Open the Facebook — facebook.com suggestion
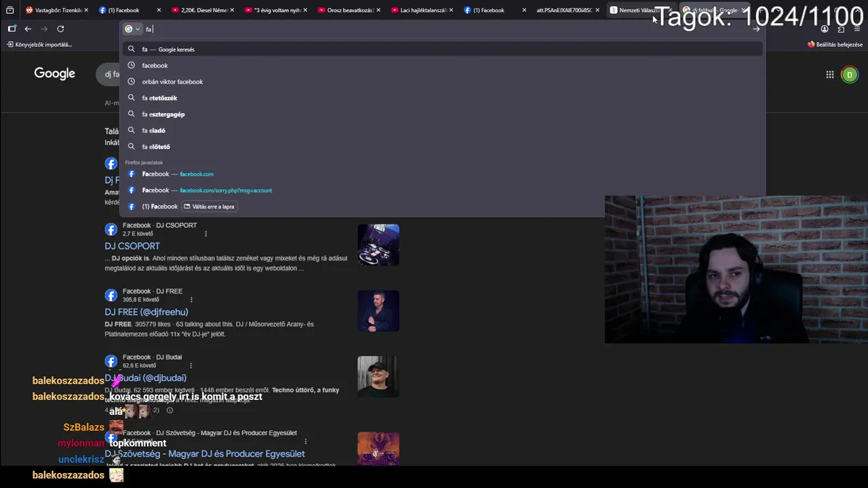The width and height of the screenshot is (868, 488). point(442,174)
